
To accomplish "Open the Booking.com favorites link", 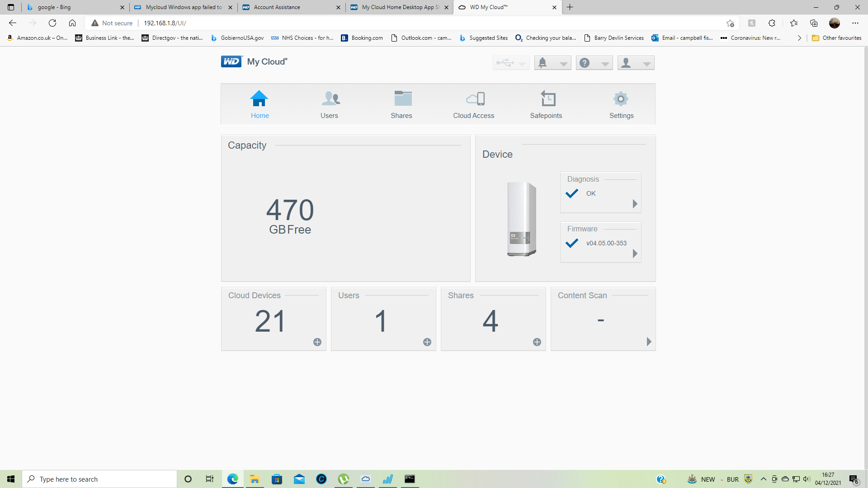I will click(x=362, y=38).
